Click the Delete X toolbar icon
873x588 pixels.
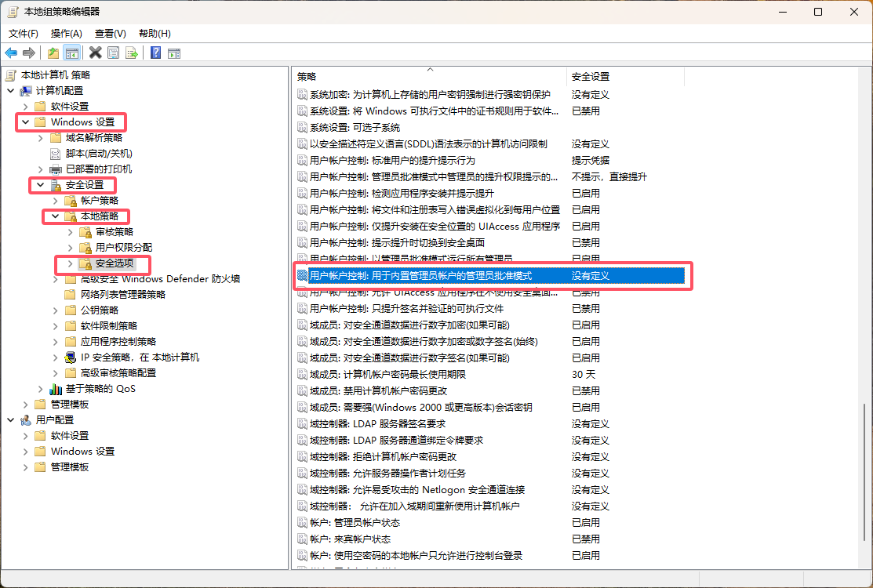click(95, 53)
